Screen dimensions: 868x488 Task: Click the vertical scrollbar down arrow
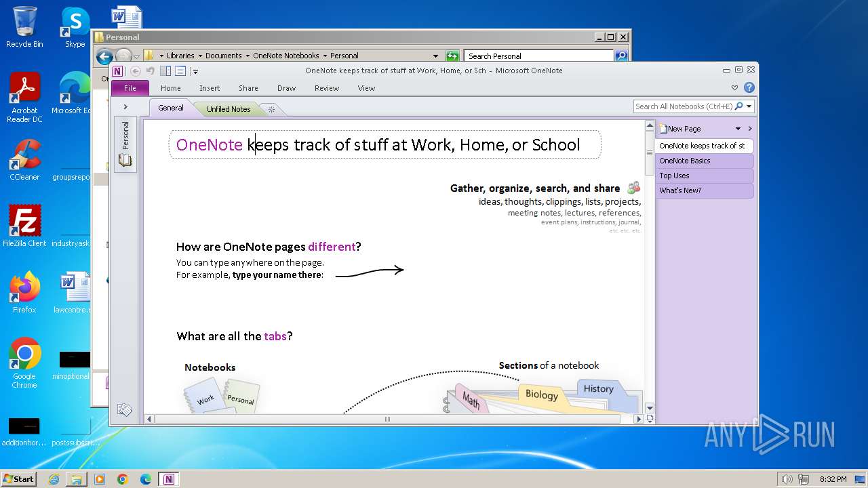coord(650,408)
